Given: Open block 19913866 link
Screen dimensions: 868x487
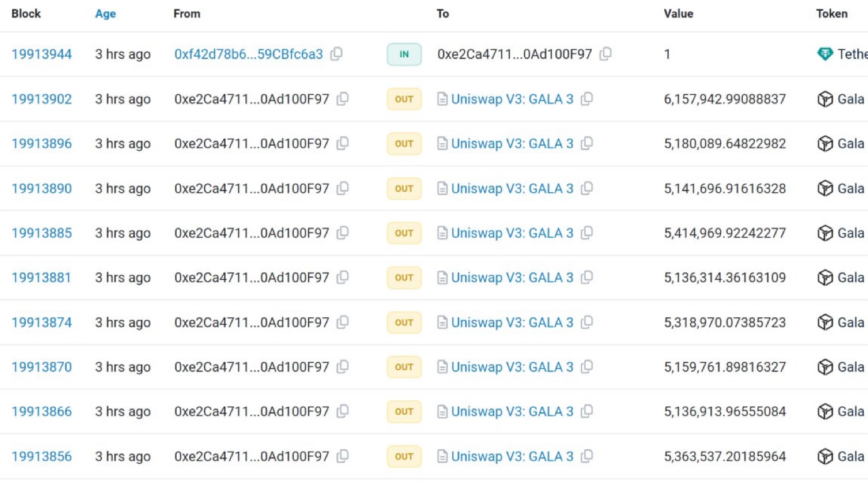Looking at the screenshot, I should [x=42, y=412].
